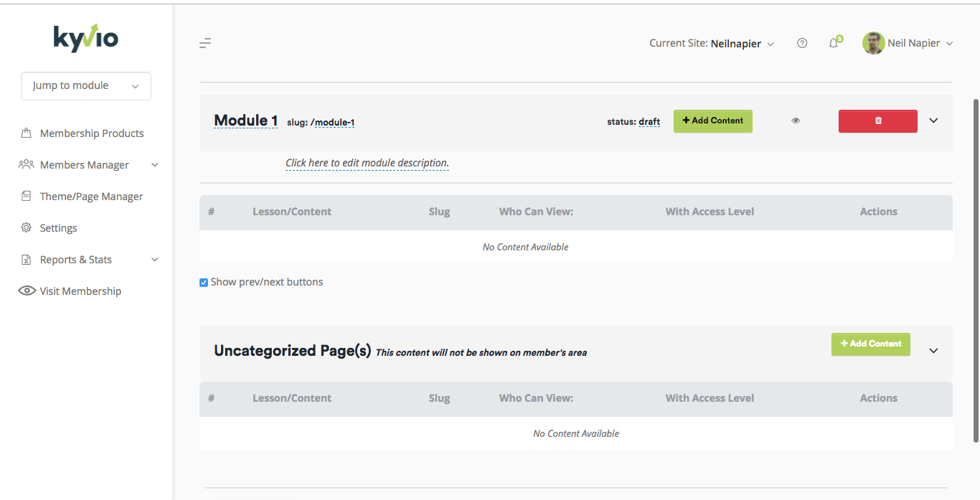Toggle the sidebar collapse hamburger icon
This screenshot has height=500, width=980.
(205, 43)
